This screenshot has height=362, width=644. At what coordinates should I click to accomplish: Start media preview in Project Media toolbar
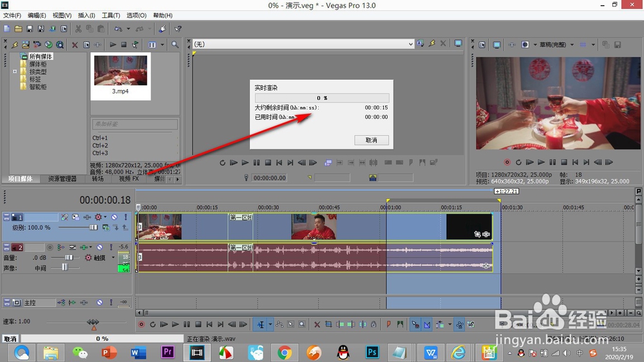(x=113, y=45)
